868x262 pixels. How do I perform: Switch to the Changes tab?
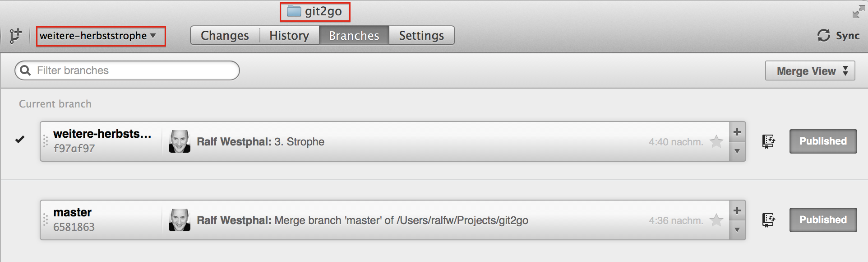coord(225,35)
